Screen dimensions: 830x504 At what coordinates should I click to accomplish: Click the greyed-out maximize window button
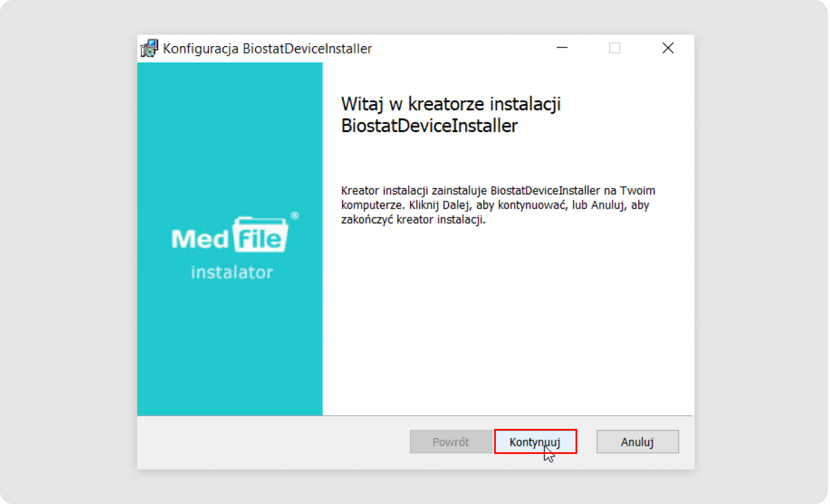pyautogui.click(x=615, y=48)
